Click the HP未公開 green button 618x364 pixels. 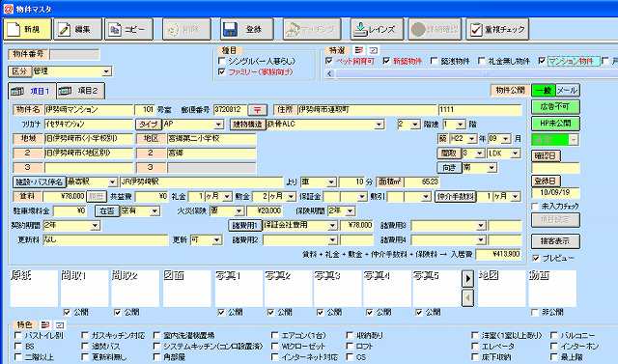[x=555, y=124]
